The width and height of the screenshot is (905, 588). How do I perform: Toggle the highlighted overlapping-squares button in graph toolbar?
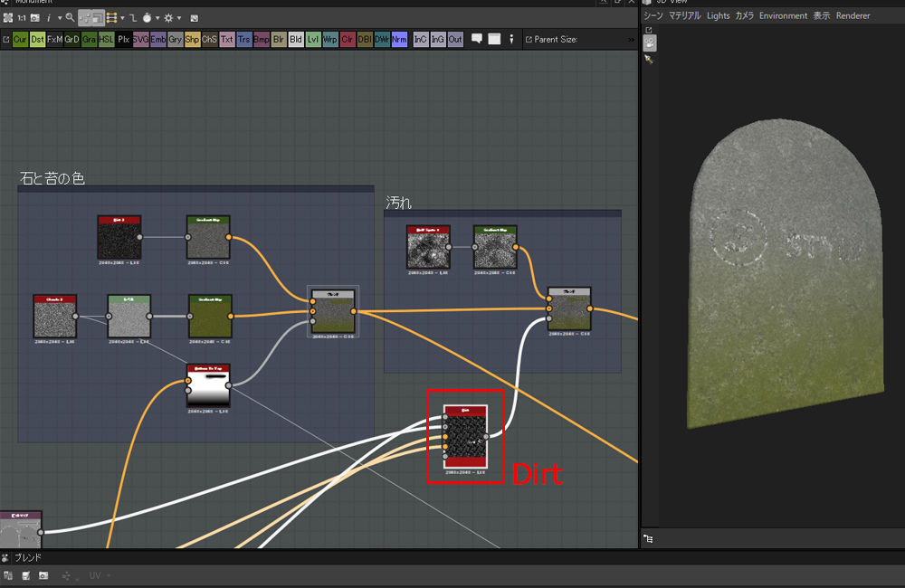[98, 18]
